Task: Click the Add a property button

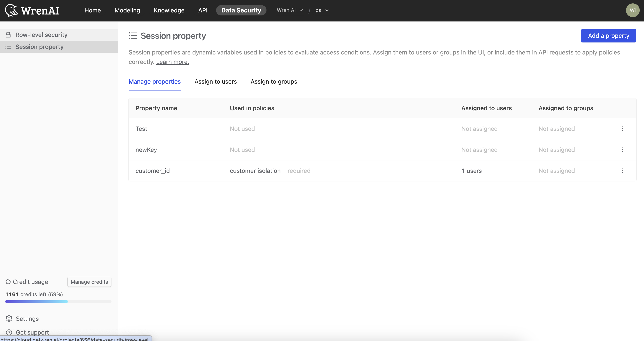Action: tap(608, 36)
